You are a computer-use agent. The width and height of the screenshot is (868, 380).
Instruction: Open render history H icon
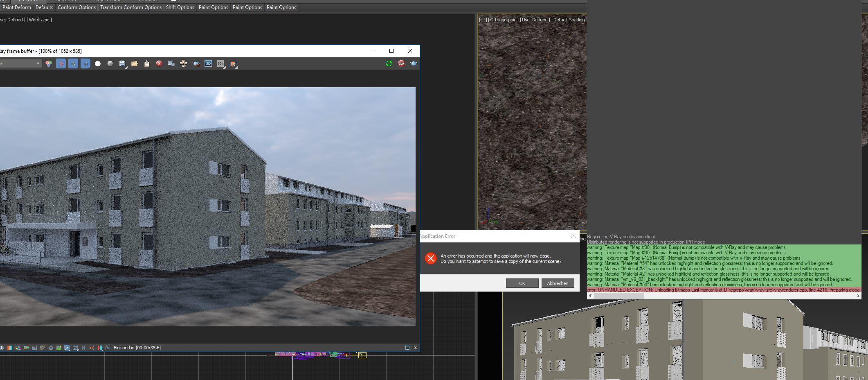(x=83, y=348)
